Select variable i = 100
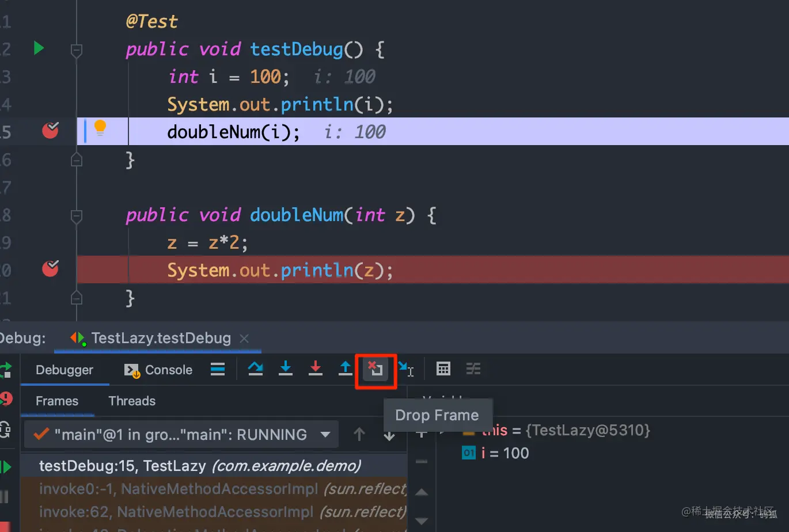Screen dimensions: 789x532 tap(495, 453)
